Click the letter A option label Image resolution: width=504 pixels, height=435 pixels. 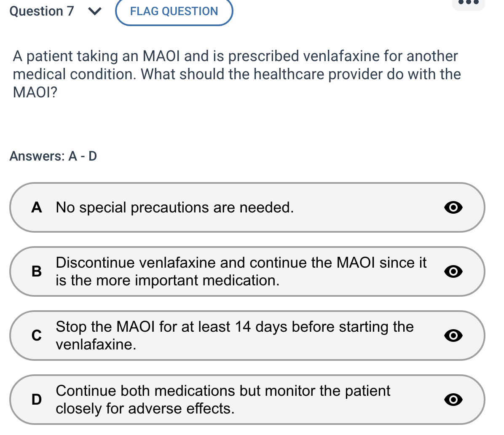(37, 207)
